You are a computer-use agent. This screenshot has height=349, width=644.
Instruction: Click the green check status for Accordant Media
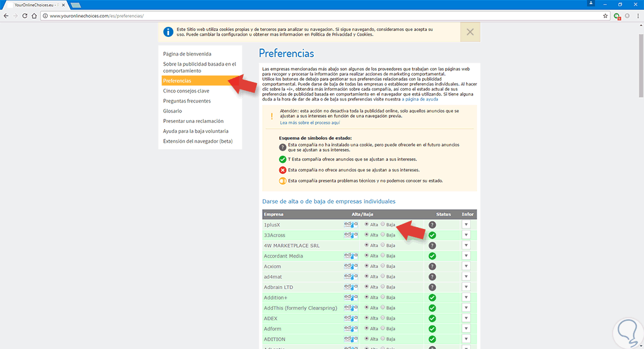pyautogui.click(x=432, y=256)
